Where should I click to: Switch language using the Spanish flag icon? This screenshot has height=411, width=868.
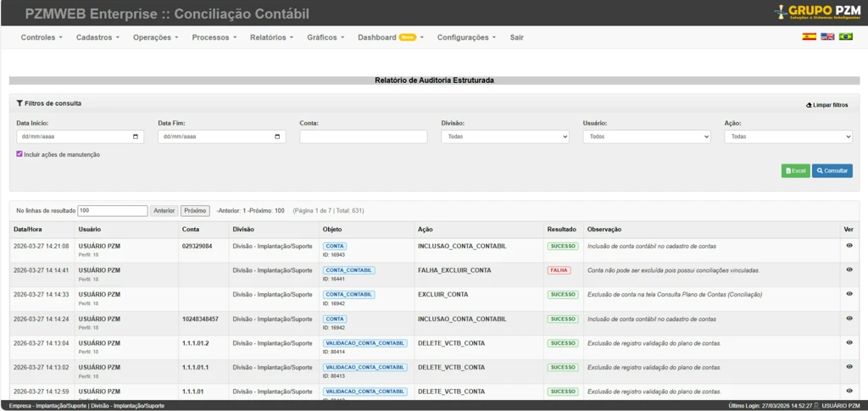tap(809, 37)
